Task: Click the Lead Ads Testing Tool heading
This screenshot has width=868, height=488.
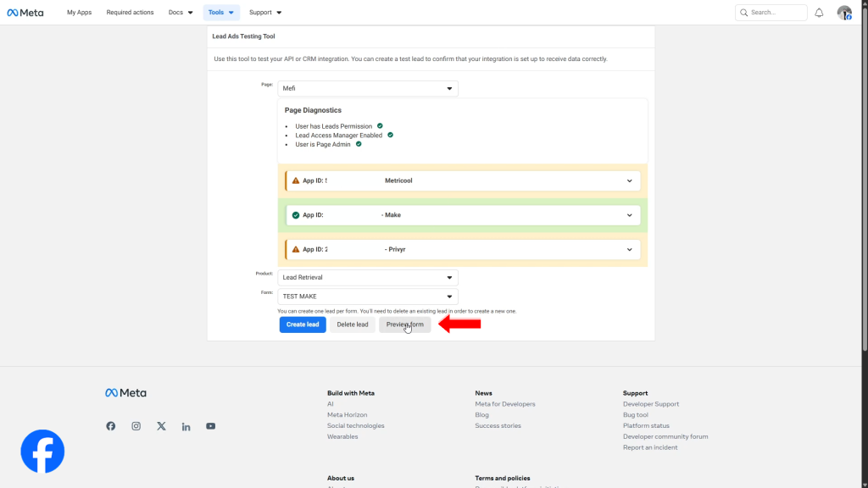Action: click(243, 36)
